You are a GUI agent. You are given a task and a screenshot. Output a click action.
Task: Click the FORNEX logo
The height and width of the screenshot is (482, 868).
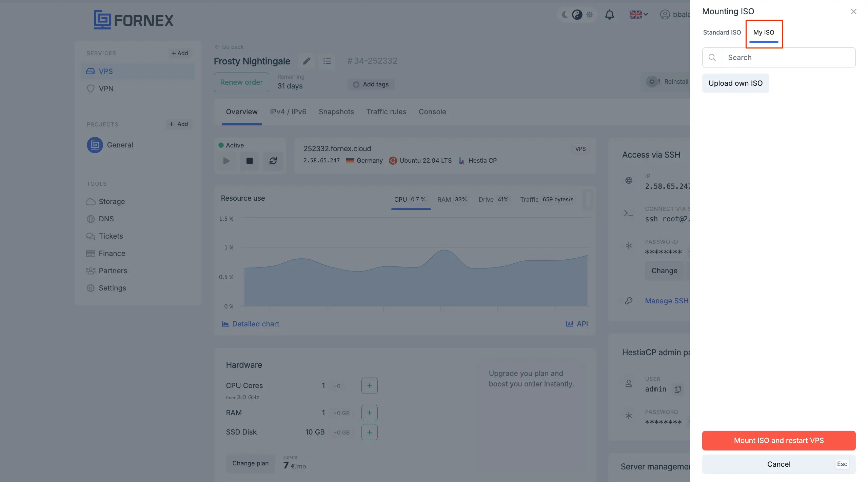(134, 20)
